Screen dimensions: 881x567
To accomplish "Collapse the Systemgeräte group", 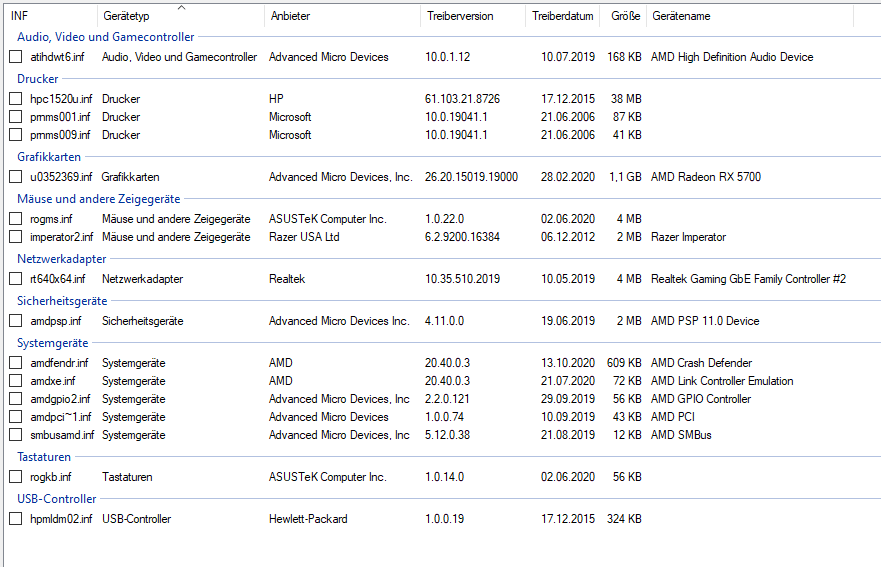I will tap(52, 343).
